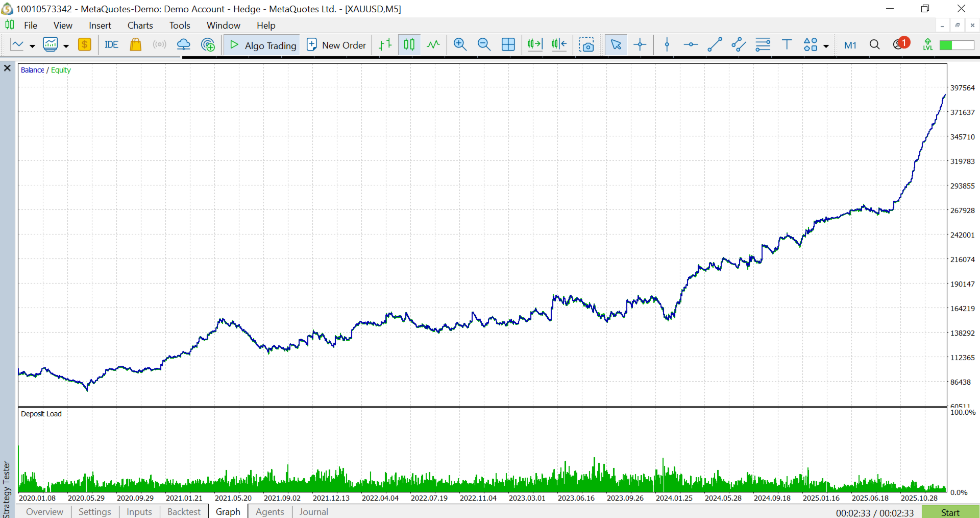Open the Window menu
The height and width of the screenshot is (518, 980).
tap(224, 25)
